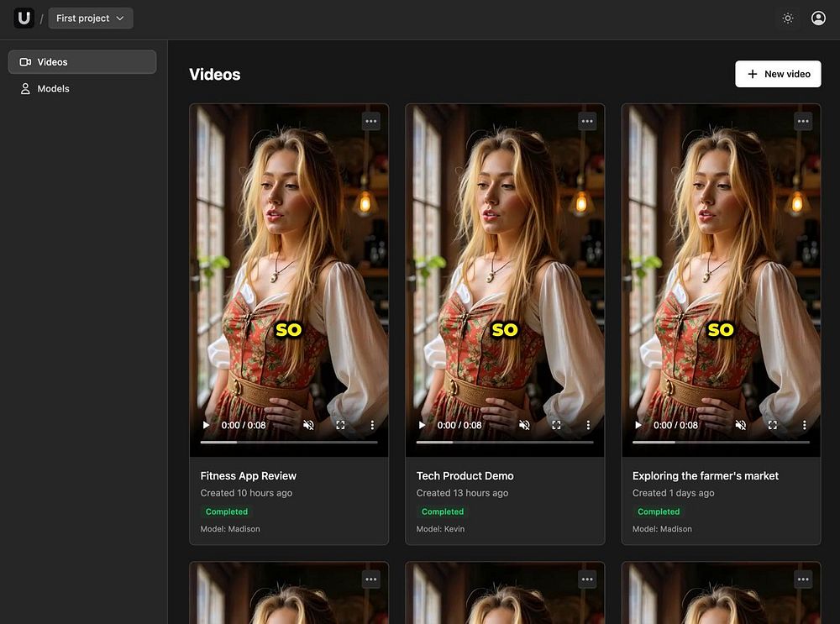This screenshot has height=624, width=840.
Task: Seek in farmer's market video progress bar
Action: tap(721, 443)
